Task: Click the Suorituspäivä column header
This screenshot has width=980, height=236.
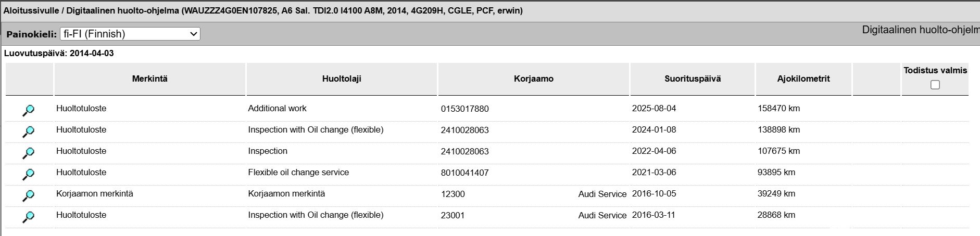Action: pos(693,79)
